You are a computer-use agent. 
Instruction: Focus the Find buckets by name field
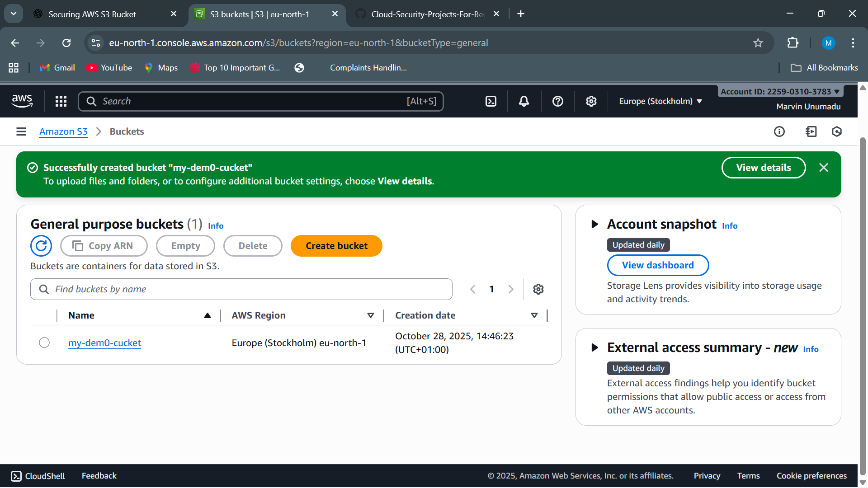click(249, 289)
